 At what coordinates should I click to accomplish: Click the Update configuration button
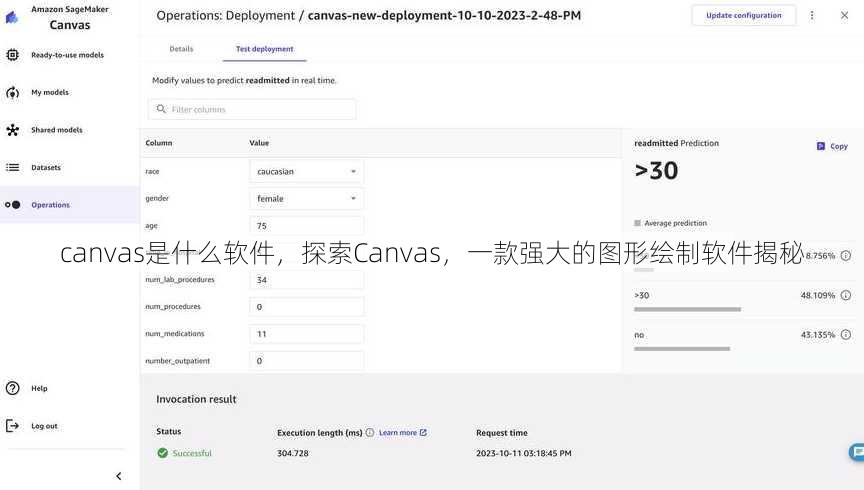point(743,15)
